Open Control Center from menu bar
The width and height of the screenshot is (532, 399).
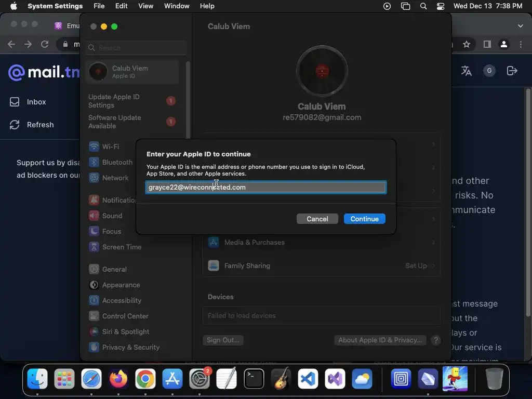click(x=441, y=6)
